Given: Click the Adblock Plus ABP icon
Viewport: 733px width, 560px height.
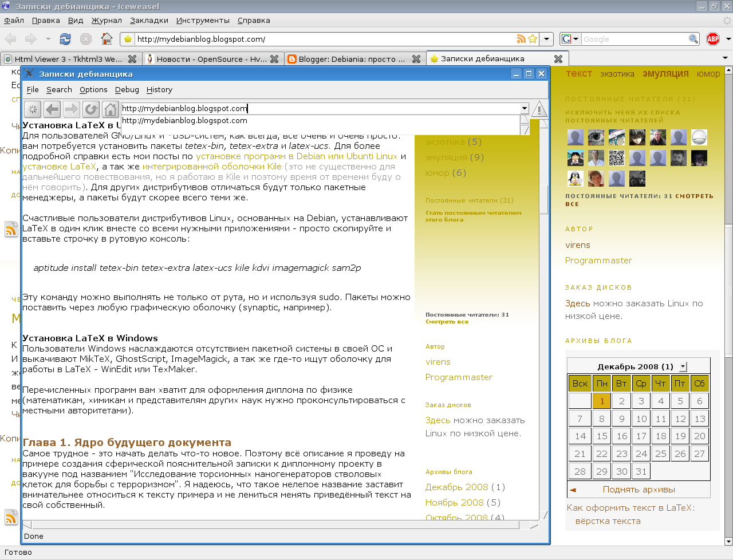Looking at the screenshot, I should [x=713, y=39].
